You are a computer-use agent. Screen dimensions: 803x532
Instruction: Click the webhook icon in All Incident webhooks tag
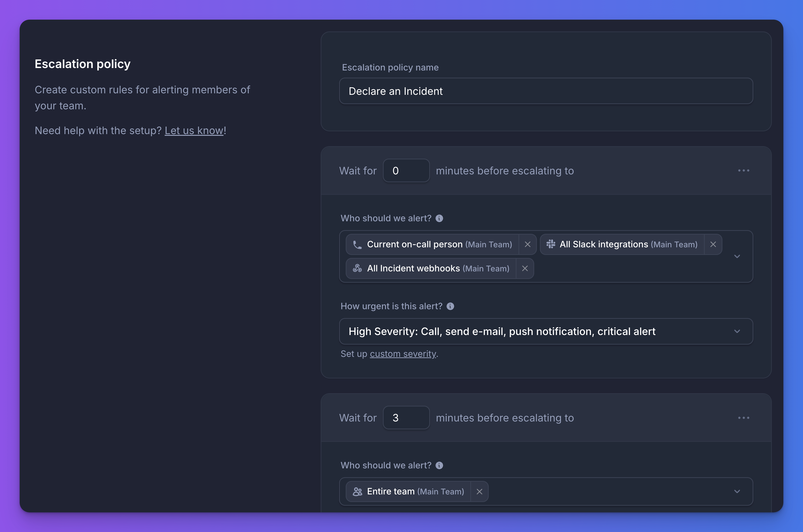pos(357,268)
